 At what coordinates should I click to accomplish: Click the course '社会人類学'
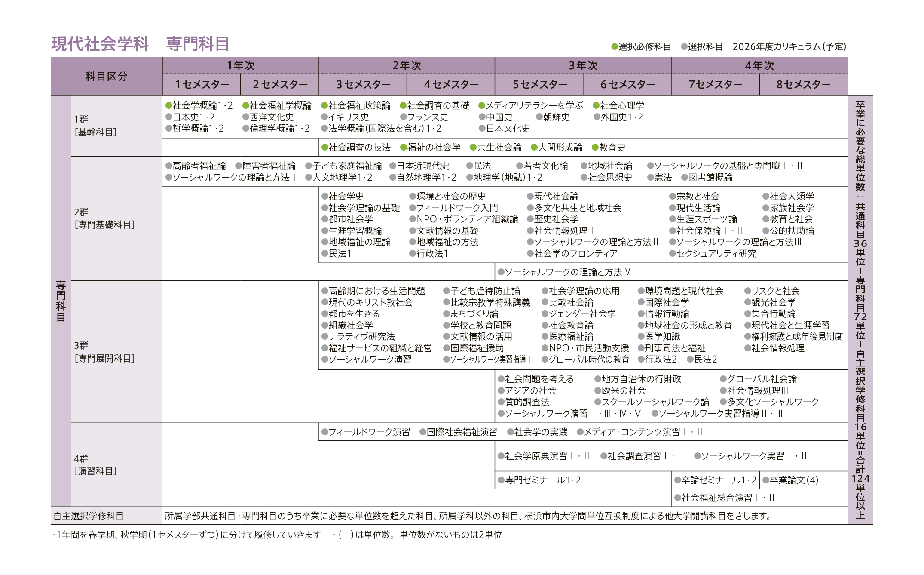click(788, 196)
